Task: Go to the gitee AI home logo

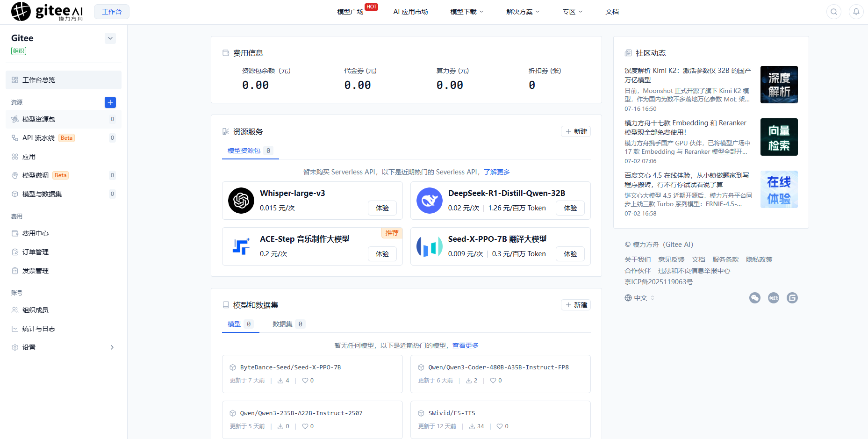Action: pos(47,12)
